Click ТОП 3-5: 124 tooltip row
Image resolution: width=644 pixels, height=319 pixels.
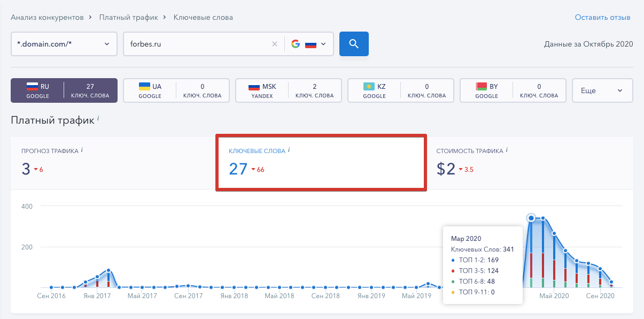point(475,271)
